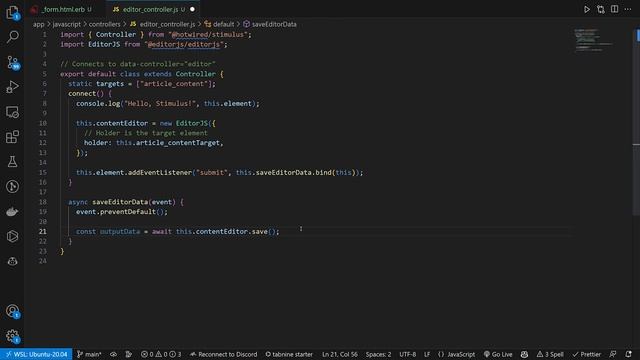Open the play-shaped hexagon extension view
Screen dimensions: 640x360
point(12,236)
